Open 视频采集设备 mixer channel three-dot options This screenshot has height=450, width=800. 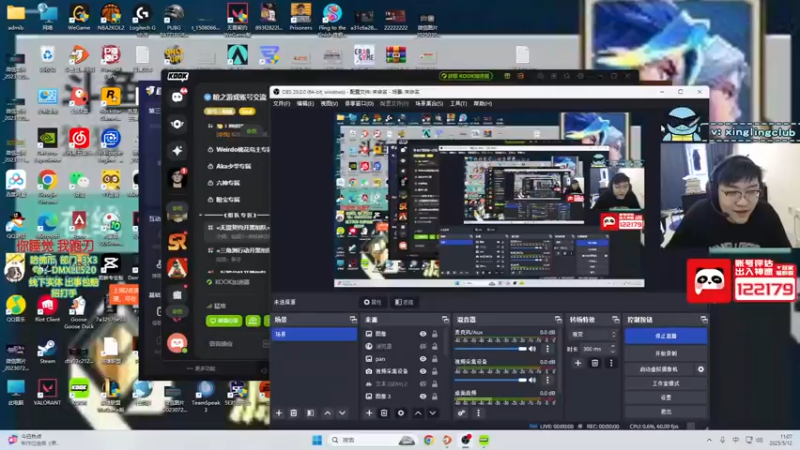coord(547,380)
